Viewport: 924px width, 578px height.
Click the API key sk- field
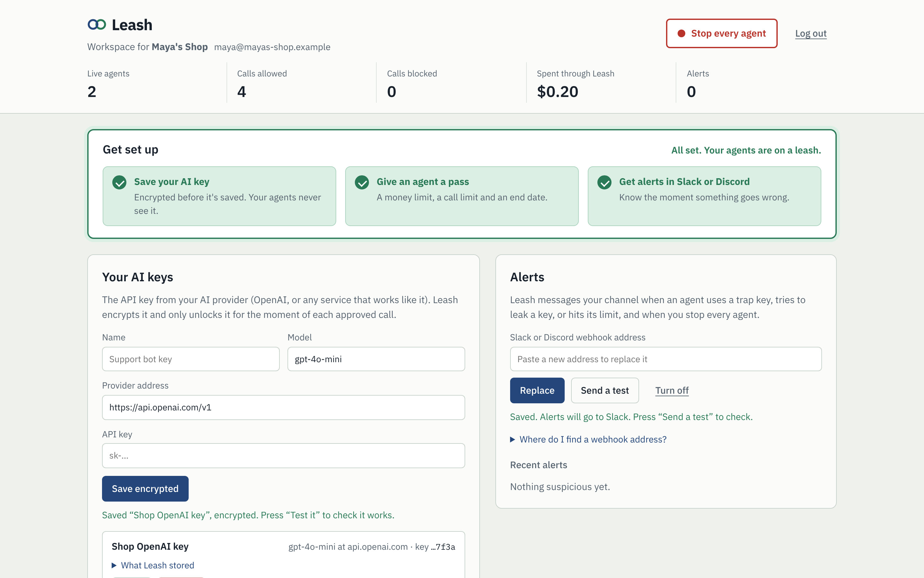point(283,455)
